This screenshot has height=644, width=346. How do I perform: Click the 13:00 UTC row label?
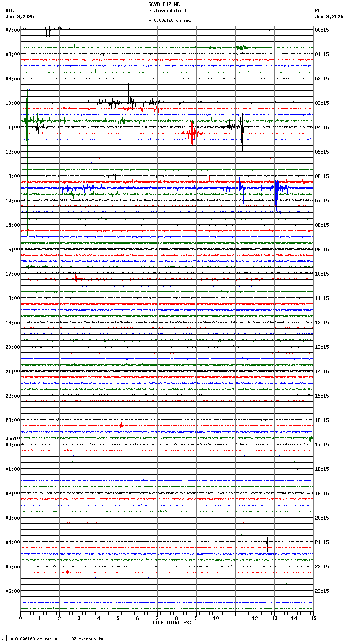click(13, 176)
